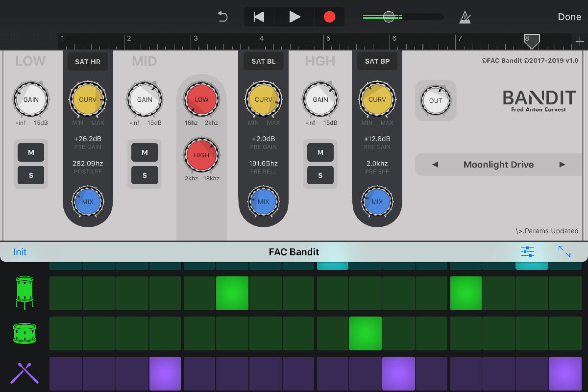Tap Init in the plugin bar
Image resolution: width=588 pixels, height=392 pixels.
[20, 252]
